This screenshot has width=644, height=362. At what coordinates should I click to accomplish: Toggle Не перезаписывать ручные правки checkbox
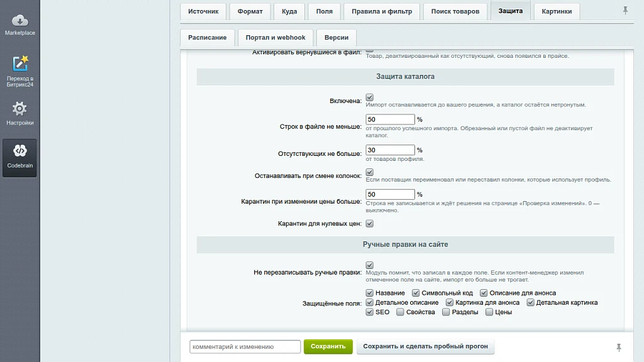pos(370,265)
